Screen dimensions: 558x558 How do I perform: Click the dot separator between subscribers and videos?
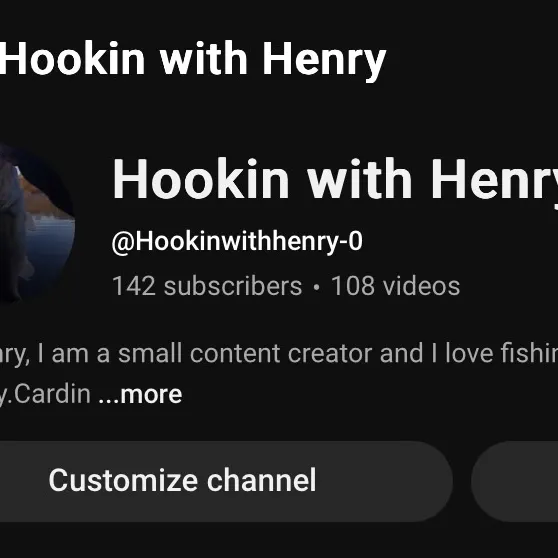click(x=316, y=287)
